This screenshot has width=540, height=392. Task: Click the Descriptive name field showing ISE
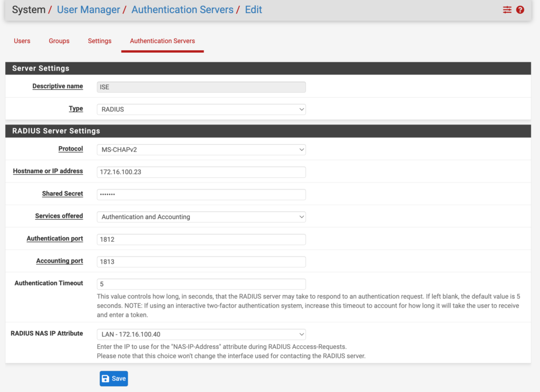(200, 87)
